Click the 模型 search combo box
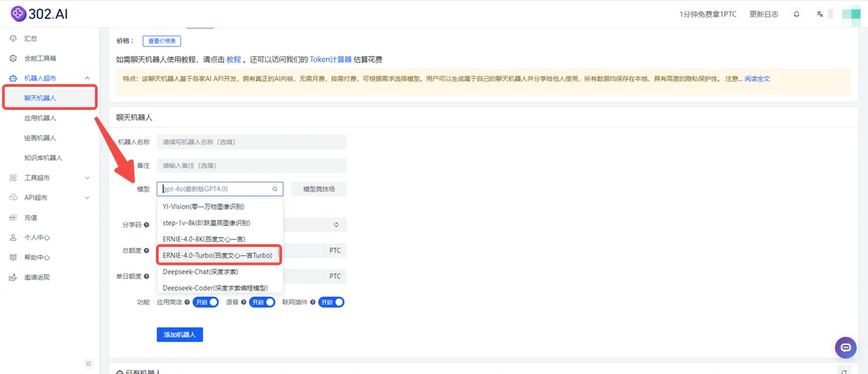This screenshot has height=374, width=868. 220,189
